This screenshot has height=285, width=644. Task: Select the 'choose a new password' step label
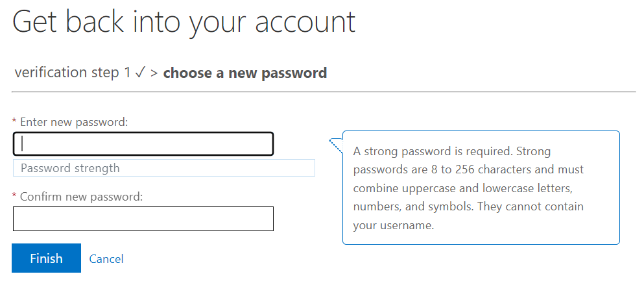[245, 73]
